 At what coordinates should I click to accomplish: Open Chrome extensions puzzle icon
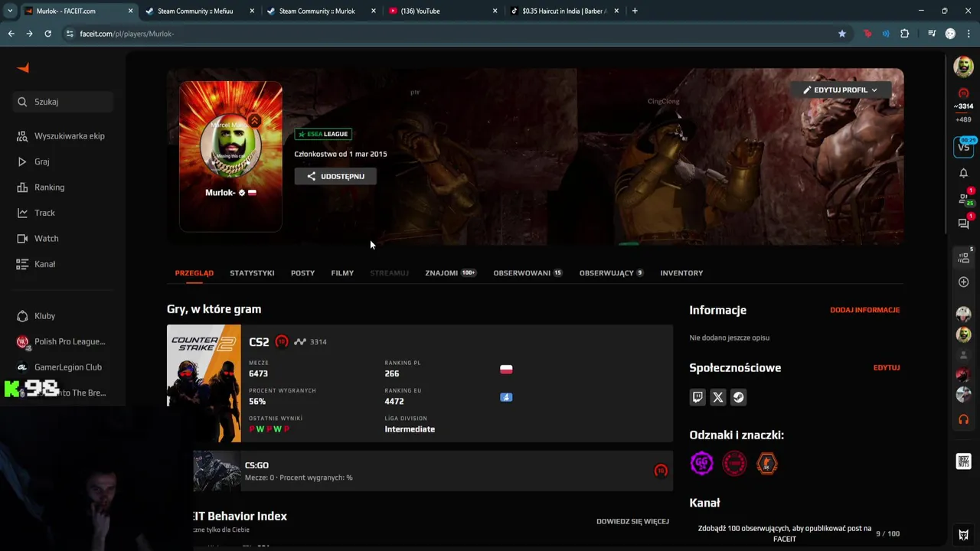(905, 34)
